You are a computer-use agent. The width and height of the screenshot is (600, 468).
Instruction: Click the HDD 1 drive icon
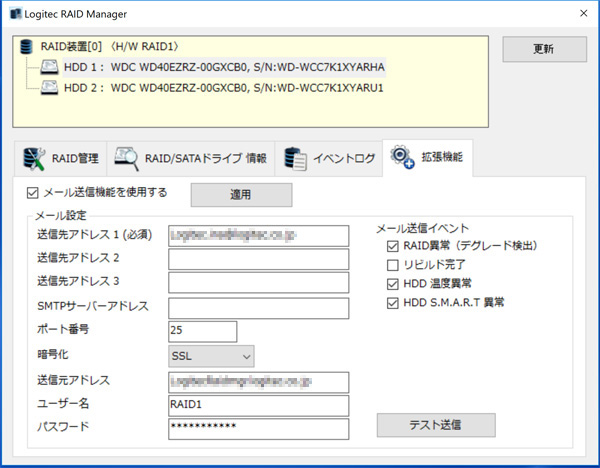[x=50, y=68]
